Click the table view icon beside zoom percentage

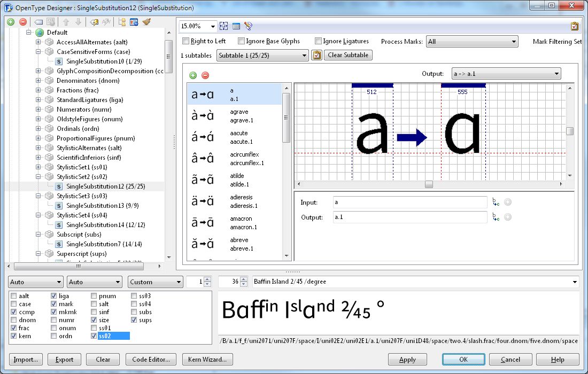click(x=236, y=26)
